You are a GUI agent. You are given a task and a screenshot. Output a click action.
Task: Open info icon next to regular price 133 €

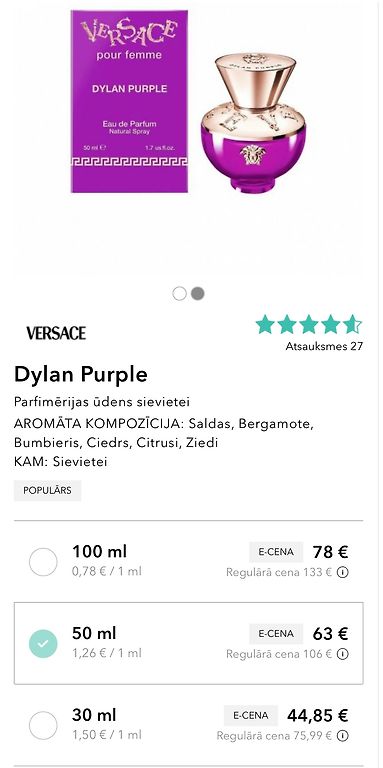(x=343, y=572)
